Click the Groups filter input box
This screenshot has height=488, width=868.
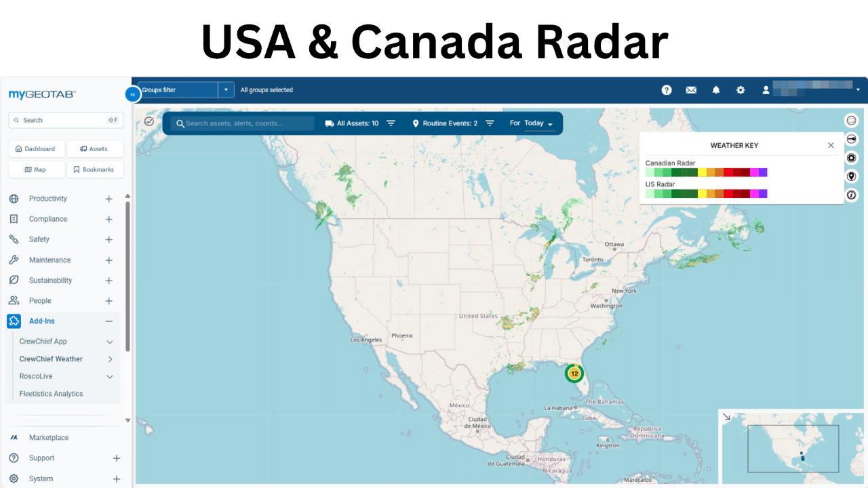[178, 89]
